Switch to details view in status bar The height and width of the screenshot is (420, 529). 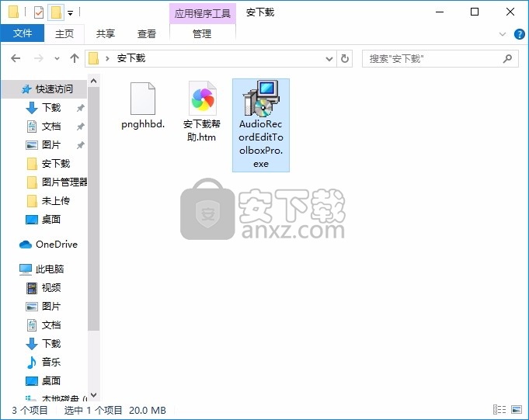click(499, 410)
